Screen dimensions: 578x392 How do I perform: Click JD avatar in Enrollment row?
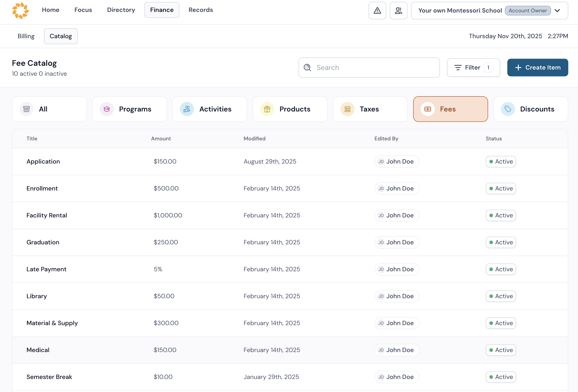coord(381,188)
